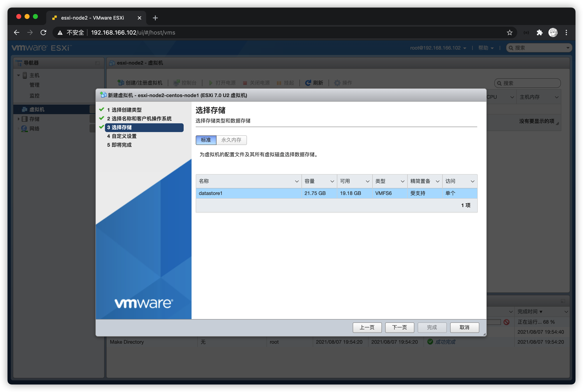
Task: Open the browser extensions puzzle icon
Action: pyautogui.click(x=539, y=32)
